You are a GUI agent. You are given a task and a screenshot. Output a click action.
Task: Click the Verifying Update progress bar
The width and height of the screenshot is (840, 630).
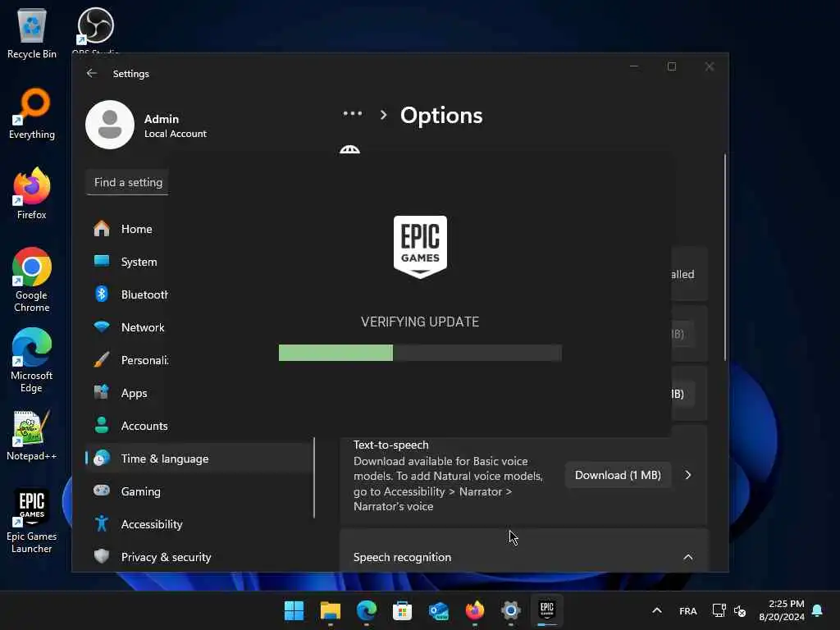coord(420,353)
